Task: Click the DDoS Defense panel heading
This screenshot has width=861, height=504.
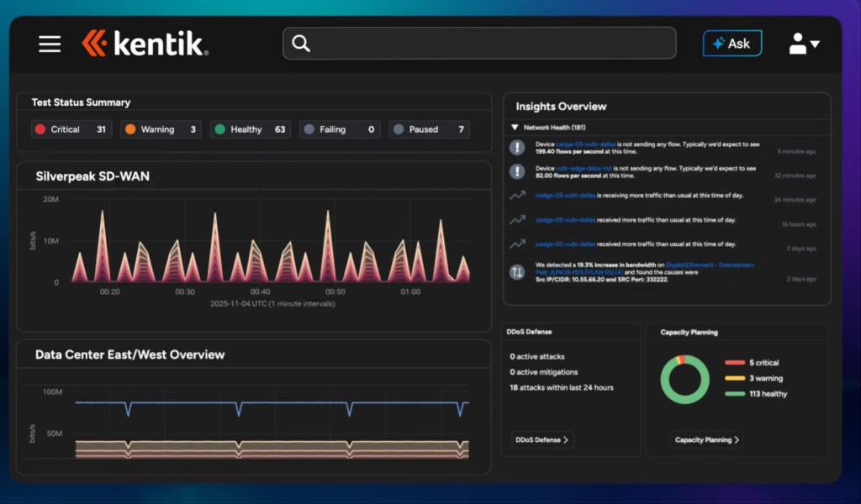Action: coord(529,332)
